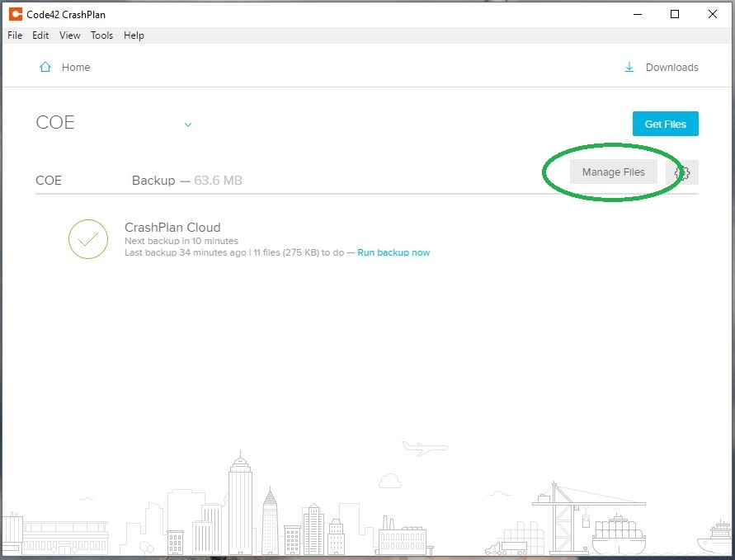Open the device selector under COE heading

pyautogui.click(x=188, y=125)
